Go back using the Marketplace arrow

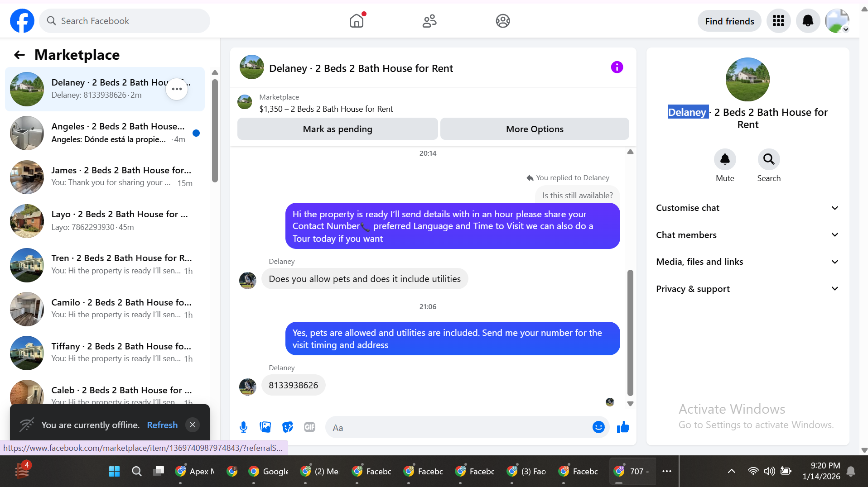pos(19,55)
